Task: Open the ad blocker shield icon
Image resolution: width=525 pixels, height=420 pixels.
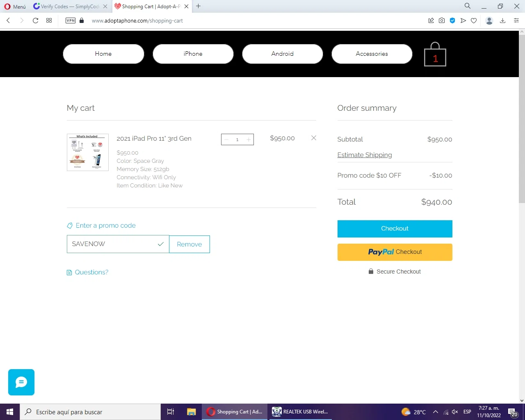Action: click(x=452, y=21)
